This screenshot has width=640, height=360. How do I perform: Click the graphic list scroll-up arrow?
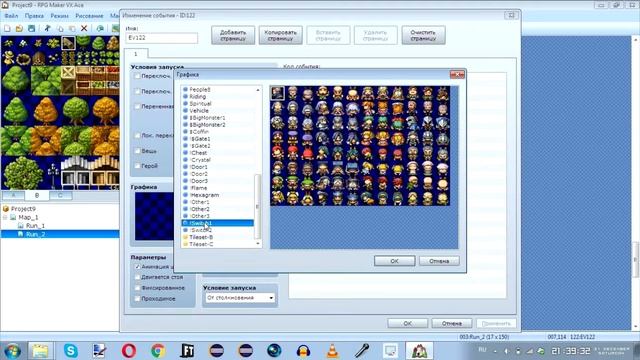click(x=258, y=89)
